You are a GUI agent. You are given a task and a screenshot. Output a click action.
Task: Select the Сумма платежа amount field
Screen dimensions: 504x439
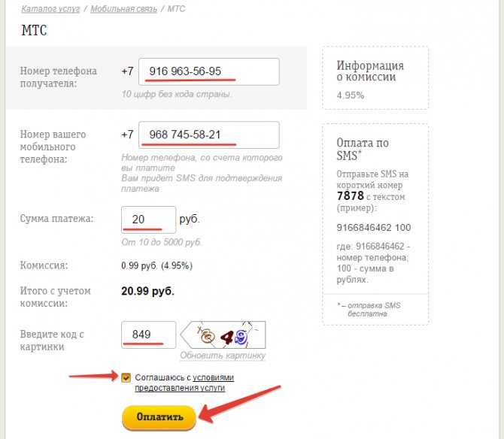148,219
